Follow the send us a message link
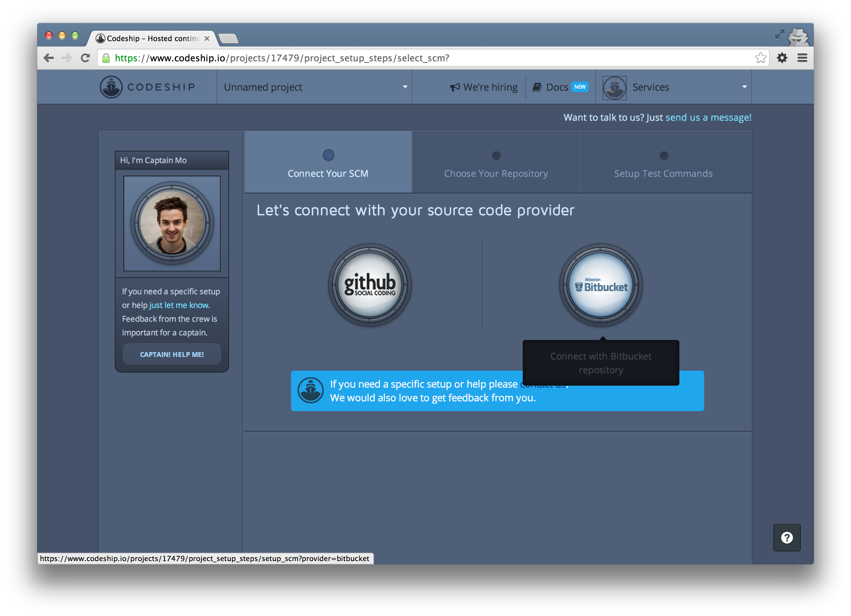 (x=708, y=117)
